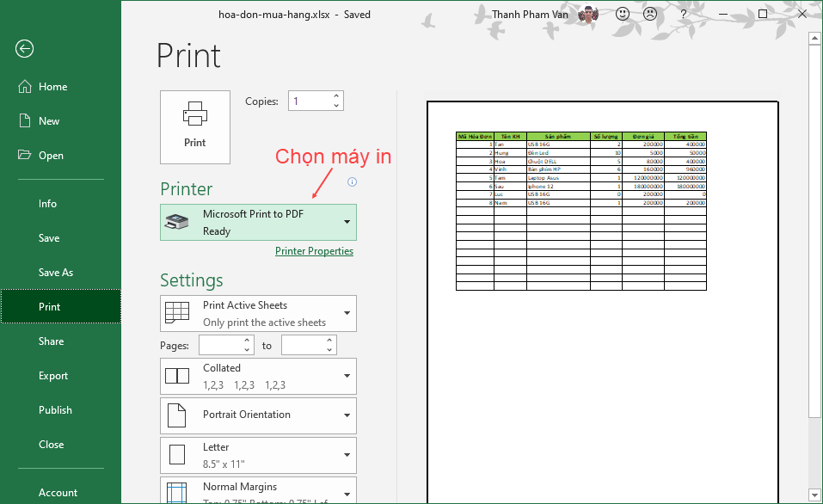Click the Microsoft Print to PDF printer icon
The width and height of the screenshot is (823, 504).
(x=176, y=222)
